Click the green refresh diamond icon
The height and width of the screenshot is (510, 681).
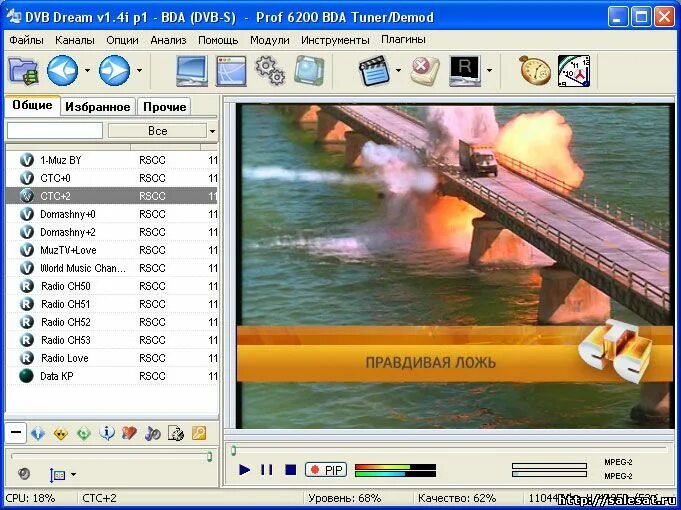tap(83, 433)
